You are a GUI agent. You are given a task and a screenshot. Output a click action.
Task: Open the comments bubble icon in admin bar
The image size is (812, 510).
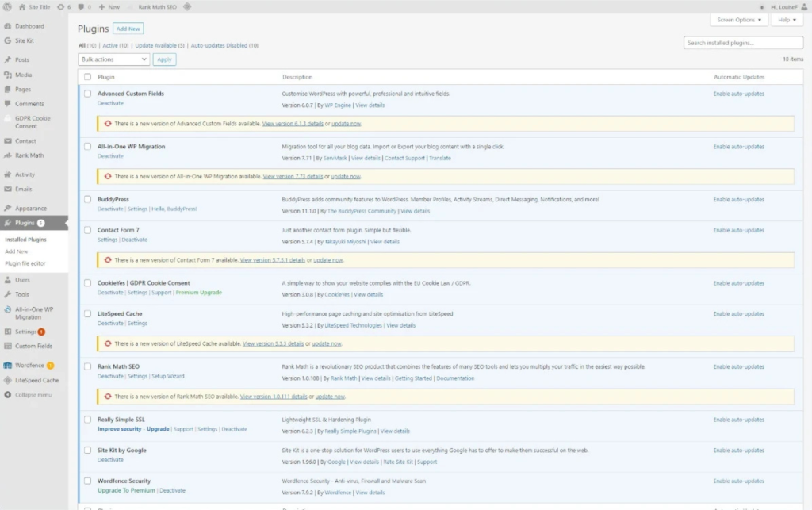[x=81, y=6]
